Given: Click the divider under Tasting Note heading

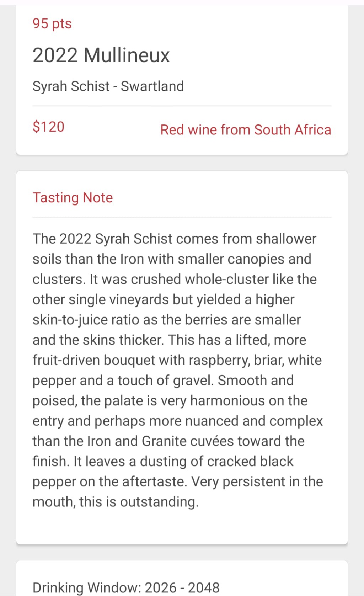Looking at the screenshot, I should (x=182, y=217).
